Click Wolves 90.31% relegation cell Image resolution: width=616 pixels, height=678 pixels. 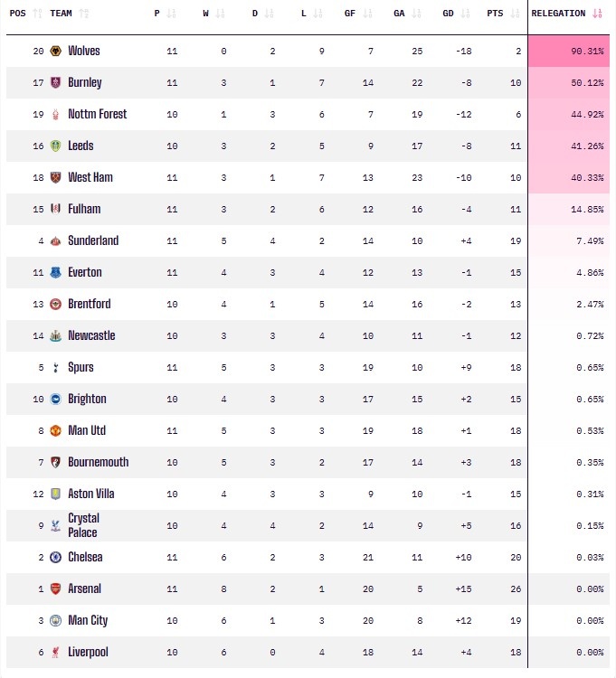coord(570,52)
